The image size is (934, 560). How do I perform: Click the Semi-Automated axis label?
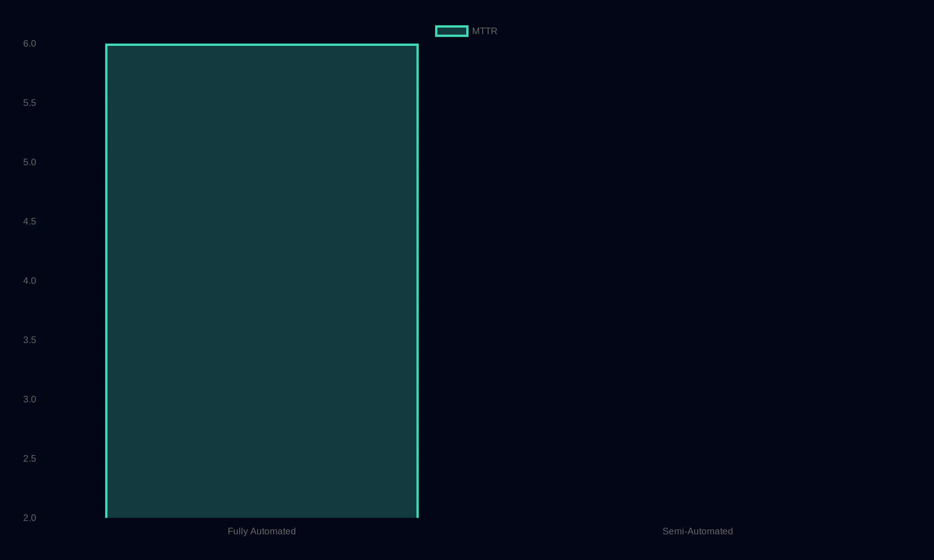697,531
